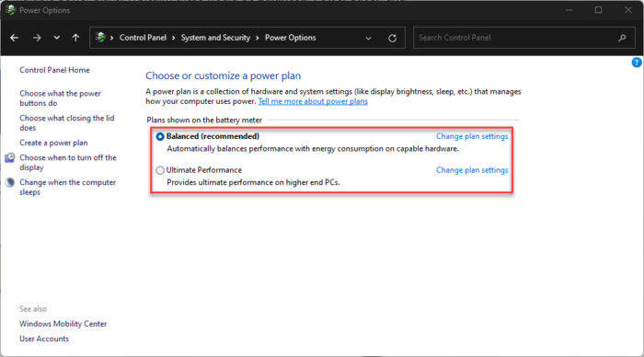Open Windows Mobility Center link
This screenshot has width=644, height=357.
click(63, 324)
